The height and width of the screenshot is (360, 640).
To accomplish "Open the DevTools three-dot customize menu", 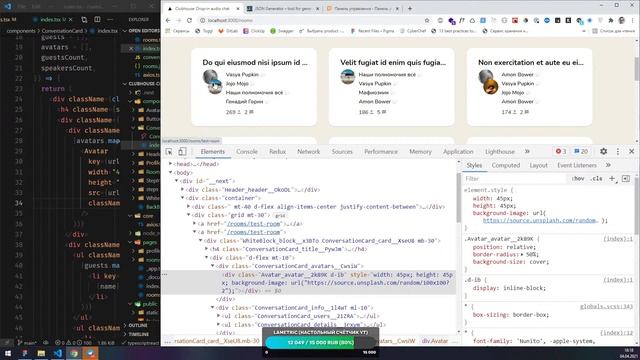I will 618,151.
